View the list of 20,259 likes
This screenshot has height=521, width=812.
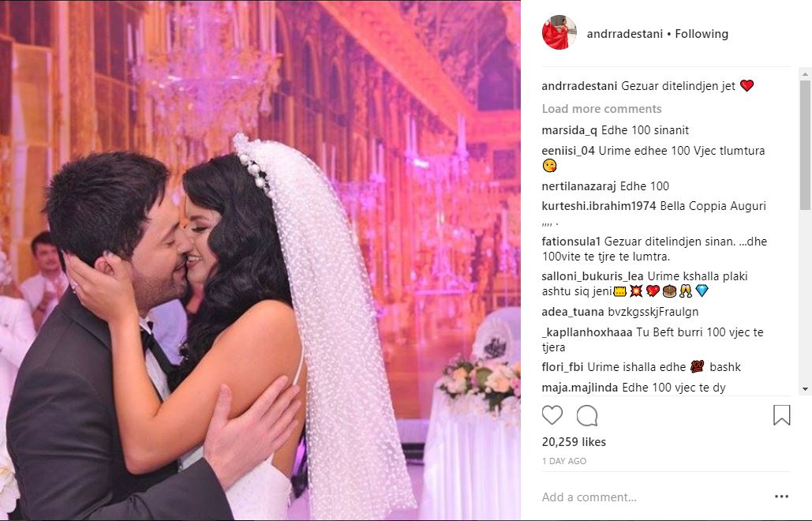574,442
